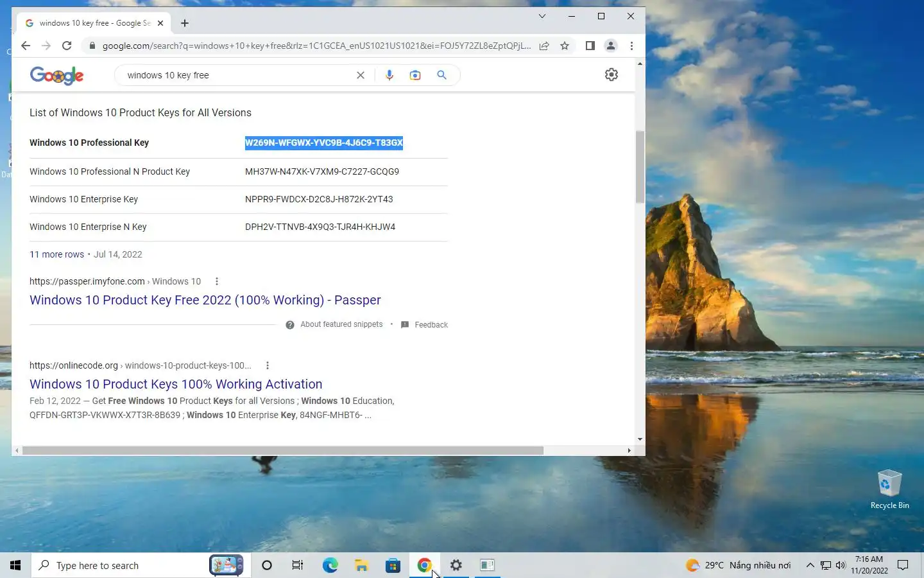Go back to the previous page in Chrome
The height and width of the screenshot is (578, 924).
coord(26,46)
